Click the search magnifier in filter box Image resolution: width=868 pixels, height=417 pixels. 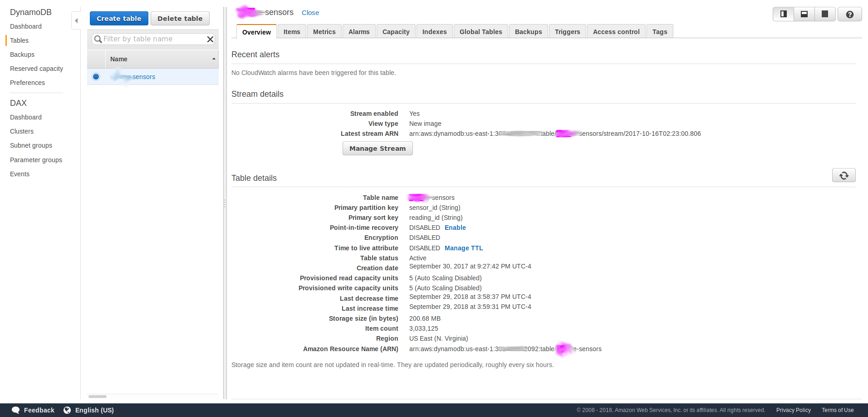[98, 39]
